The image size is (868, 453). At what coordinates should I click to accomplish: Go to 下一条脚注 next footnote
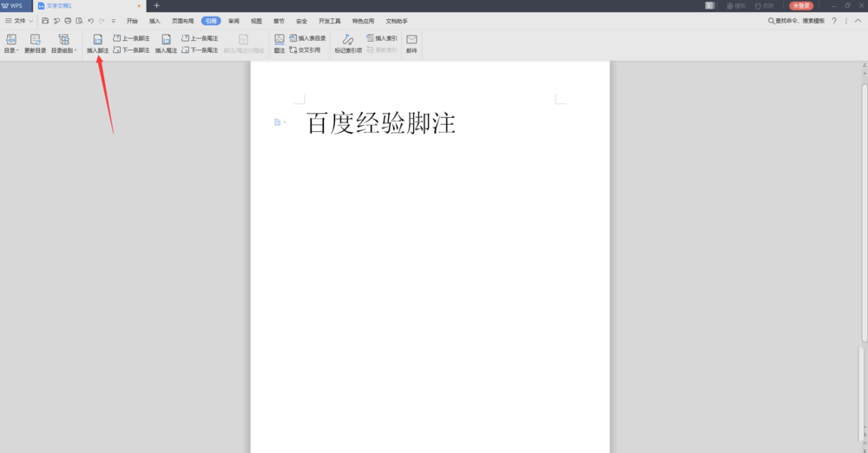[x=131, y=49]
